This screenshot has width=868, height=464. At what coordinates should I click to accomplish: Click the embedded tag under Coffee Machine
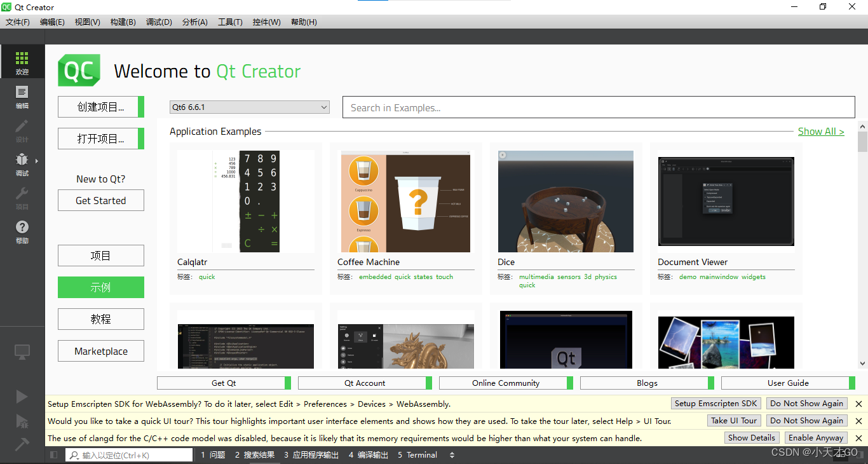pos(375,277)
